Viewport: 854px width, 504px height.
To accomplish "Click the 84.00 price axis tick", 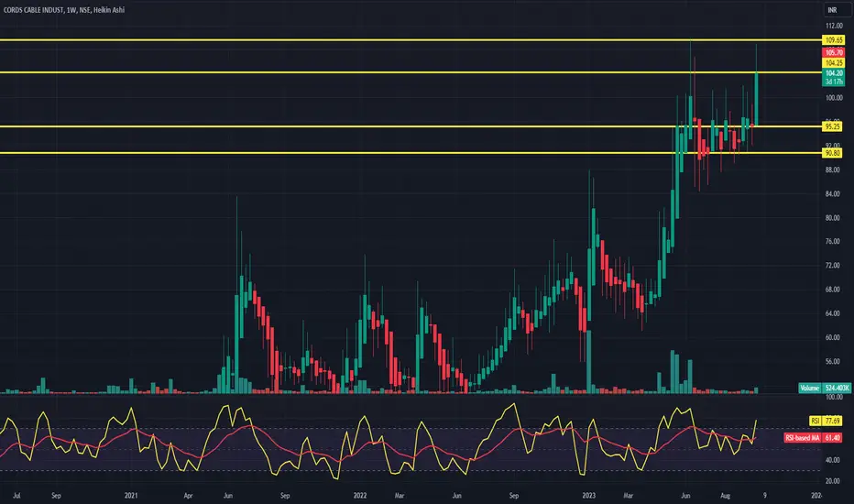I will click(x=832, y=193).
